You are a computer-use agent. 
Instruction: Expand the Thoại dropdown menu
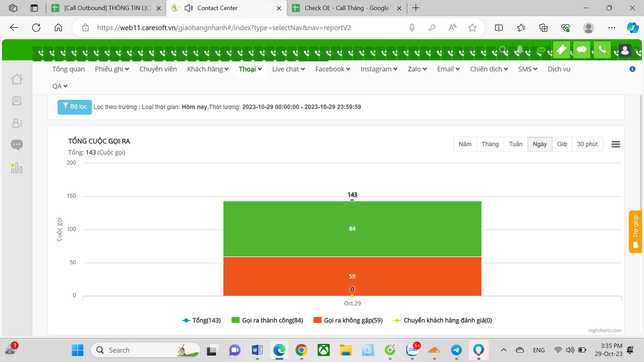click(x=251, y=69)
